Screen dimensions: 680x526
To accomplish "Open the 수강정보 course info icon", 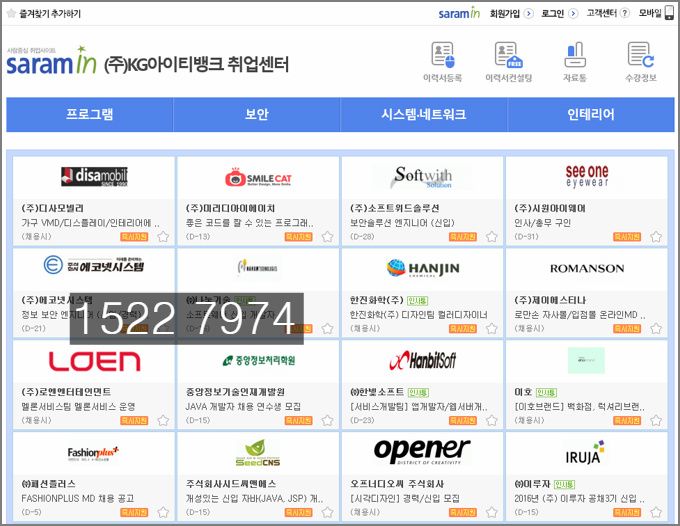I will click(641, 62).
